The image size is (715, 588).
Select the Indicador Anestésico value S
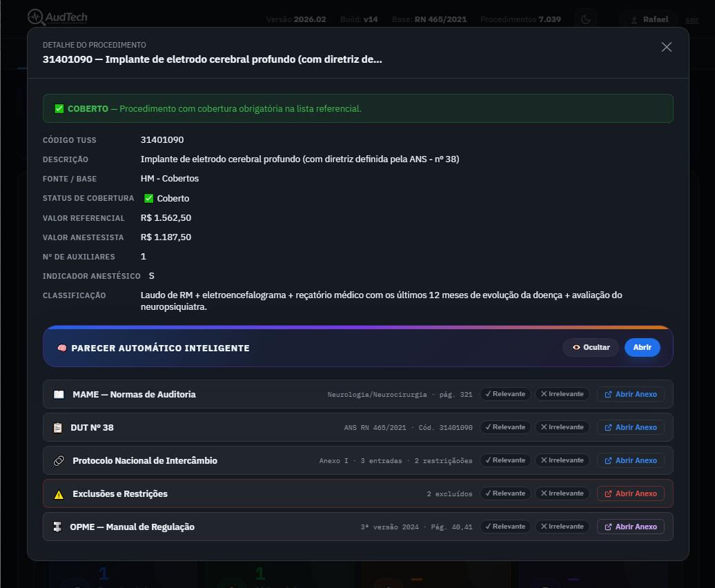(x=151, y=276)
